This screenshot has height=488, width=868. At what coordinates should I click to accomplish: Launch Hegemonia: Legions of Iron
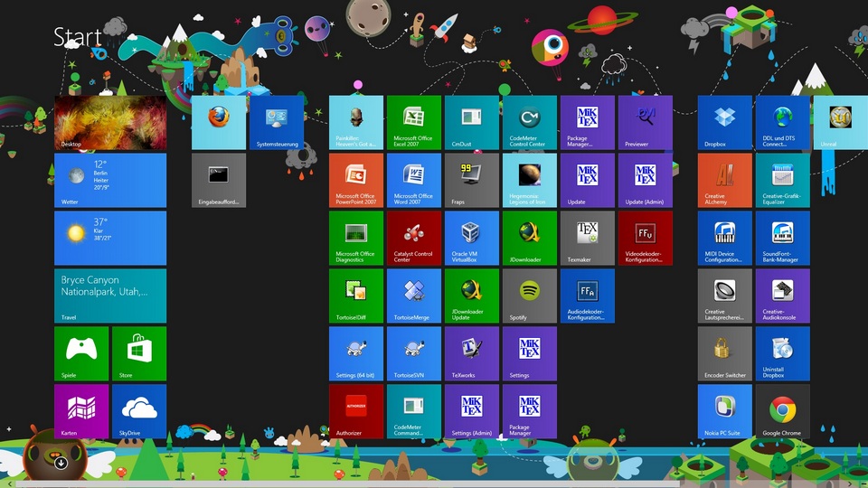click(530, 181)
